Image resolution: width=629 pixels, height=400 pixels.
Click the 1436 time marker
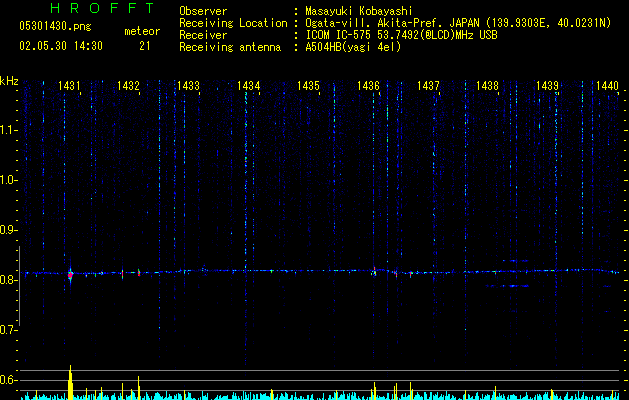(x=368, y=85)
